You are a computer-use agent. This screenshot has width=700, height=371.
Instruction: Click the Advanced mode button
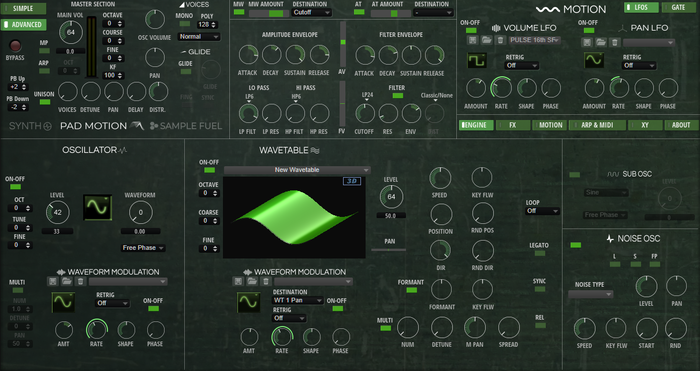(23, 25)
